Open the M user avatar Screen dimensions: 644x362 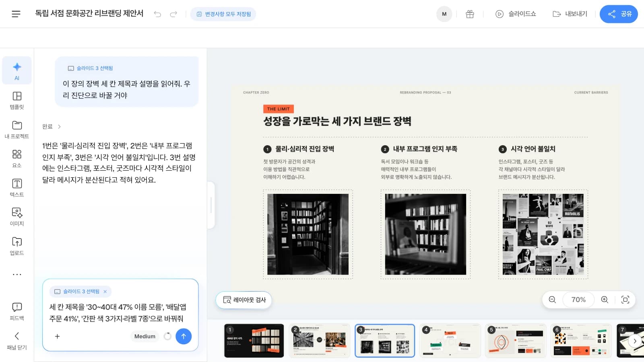(x=444, y=14)
